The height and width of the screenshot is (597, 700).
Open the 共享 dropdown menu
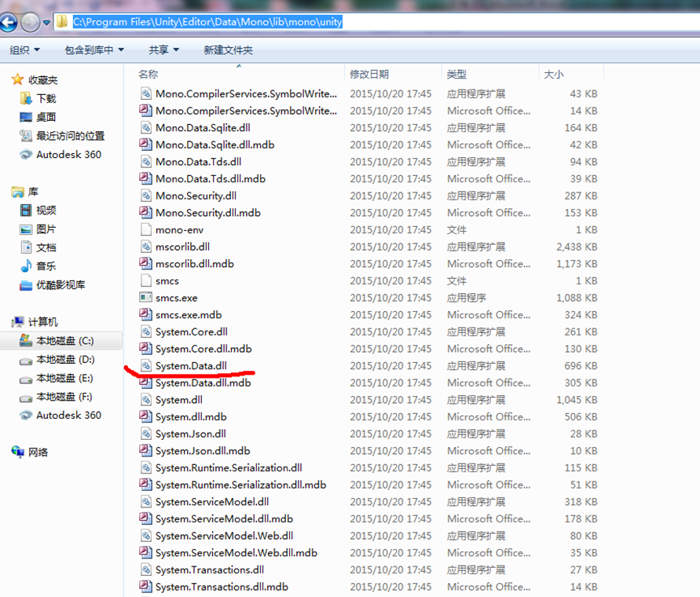164,50
